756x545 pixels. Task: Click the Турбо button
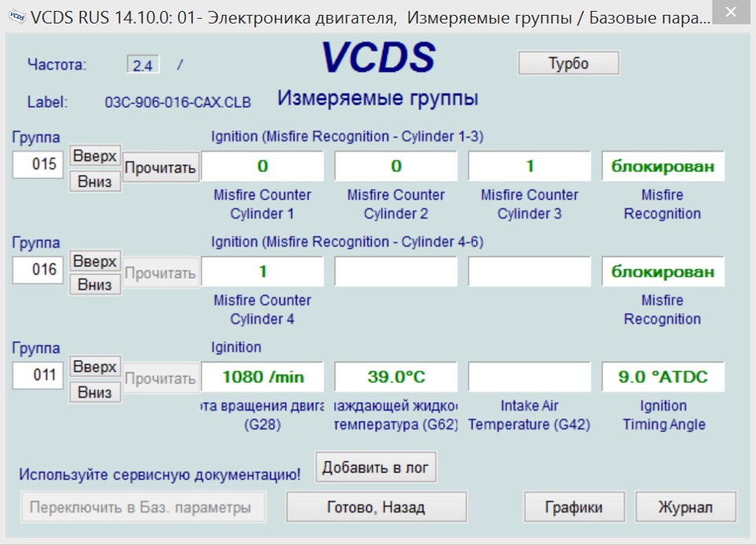pos(569,63)
